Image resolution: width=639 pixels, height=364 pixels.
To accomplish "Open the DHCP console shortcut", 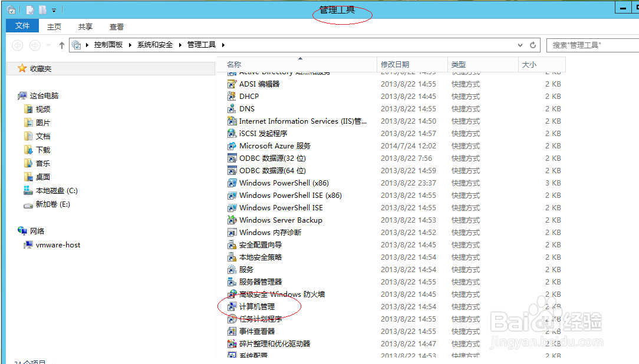I will click(x=248, y=96).
